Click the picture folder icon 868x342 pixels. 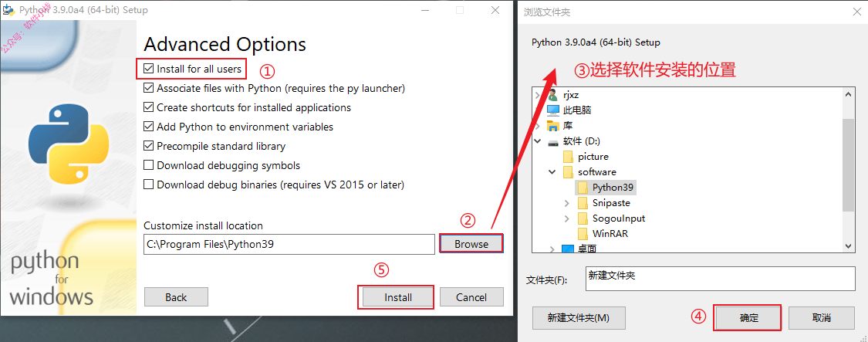coord(567,156)
